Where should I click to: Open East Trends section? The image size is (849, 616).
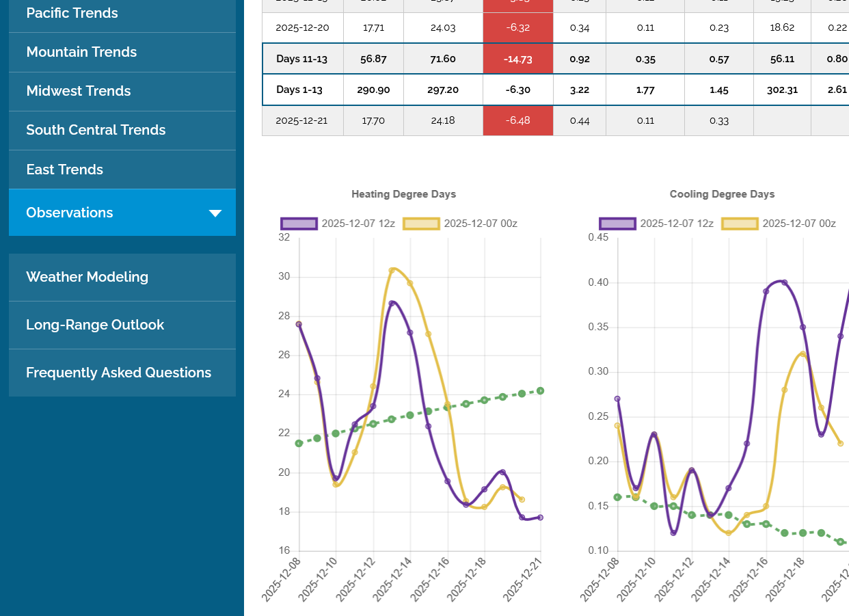click(64, 170)
